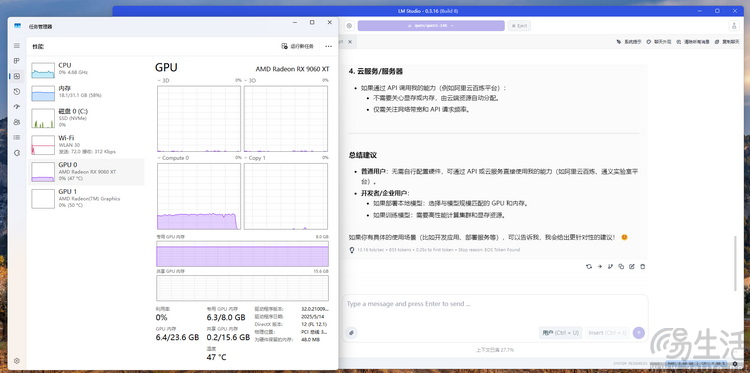Viewport: 750px width, 373px height.
Task: Click the System Prompt button in LM Studio
Action: pyautogui.click(x=629, y=42)
